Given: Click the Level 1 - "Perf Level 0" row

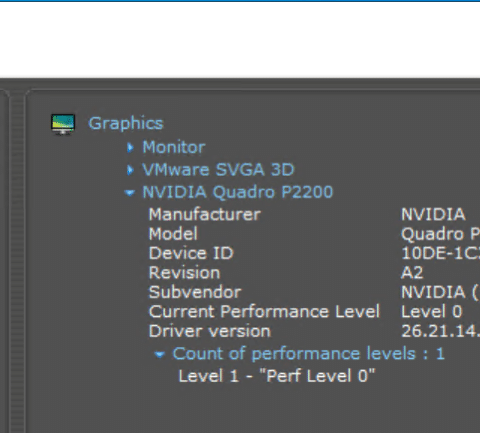Looking at the screenshot, I should click(x=277, y=376).
